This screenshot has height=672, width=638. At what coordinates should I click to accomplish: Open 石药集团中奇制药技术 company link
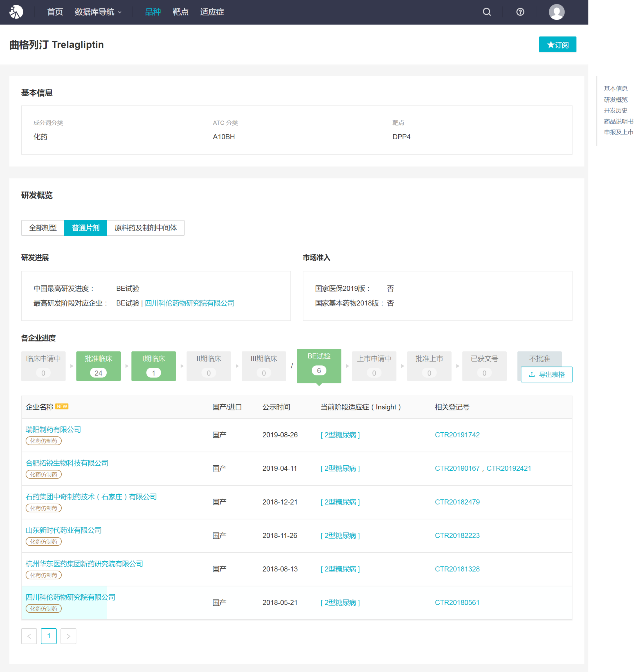[x=91, y=497]
